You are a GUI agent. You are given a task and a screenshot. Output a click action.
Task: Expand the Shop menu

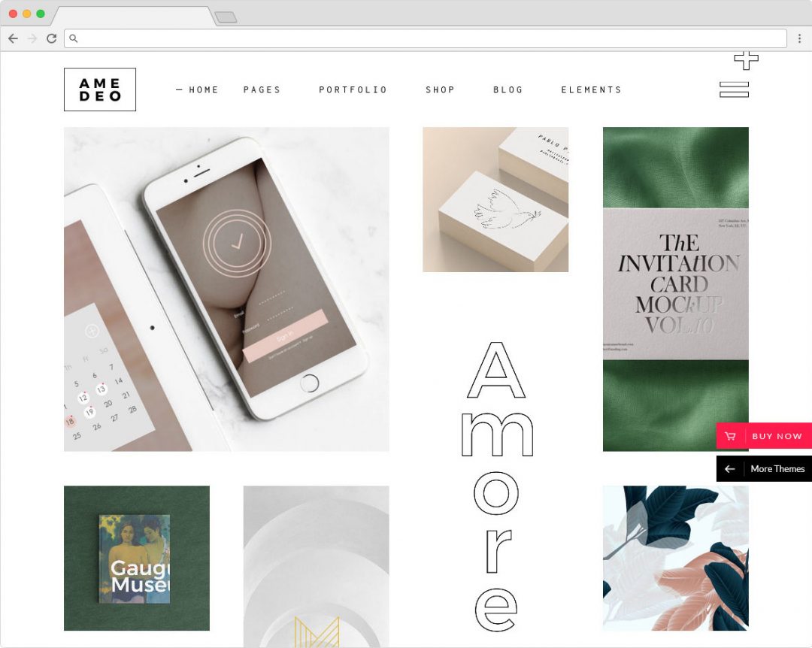tap(440, 89)
